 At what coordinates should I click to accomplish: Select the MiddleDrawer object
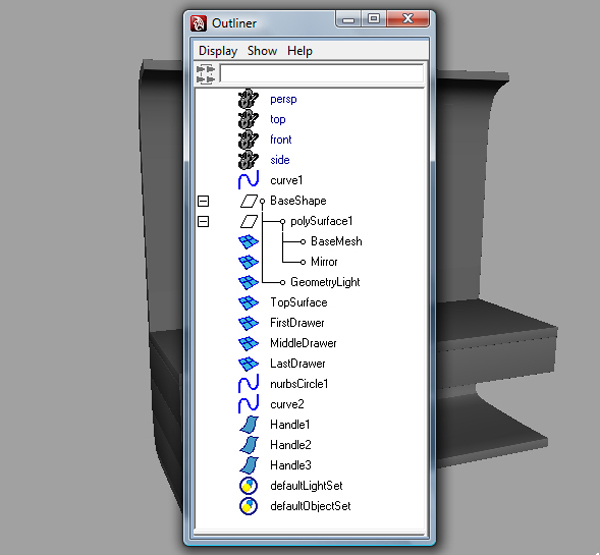pos(303,343)
